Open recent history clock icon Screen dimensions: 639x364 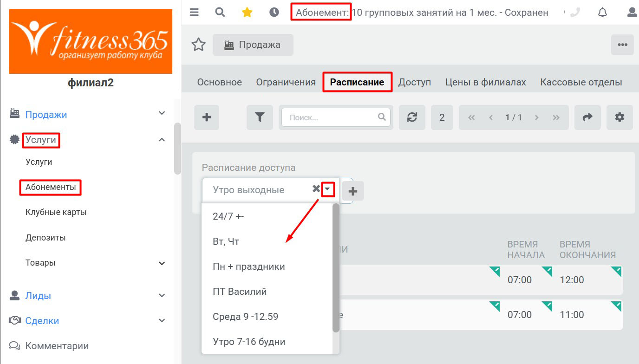pos(274,13)
